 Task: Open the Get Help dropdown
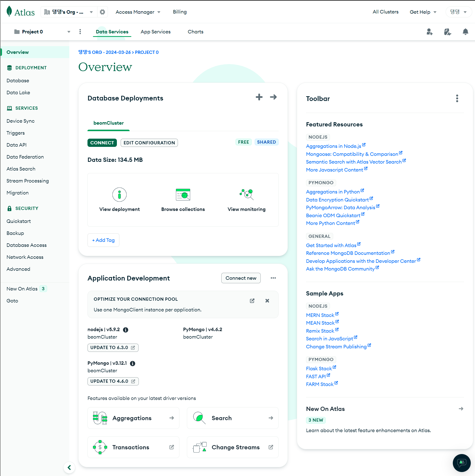[x=423, y=12]
